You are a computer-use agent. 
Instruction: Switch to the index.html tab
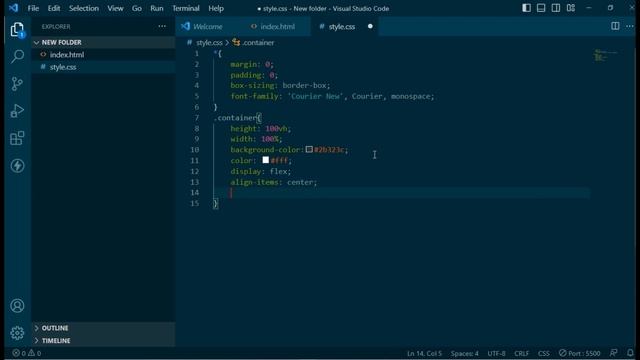278,27
